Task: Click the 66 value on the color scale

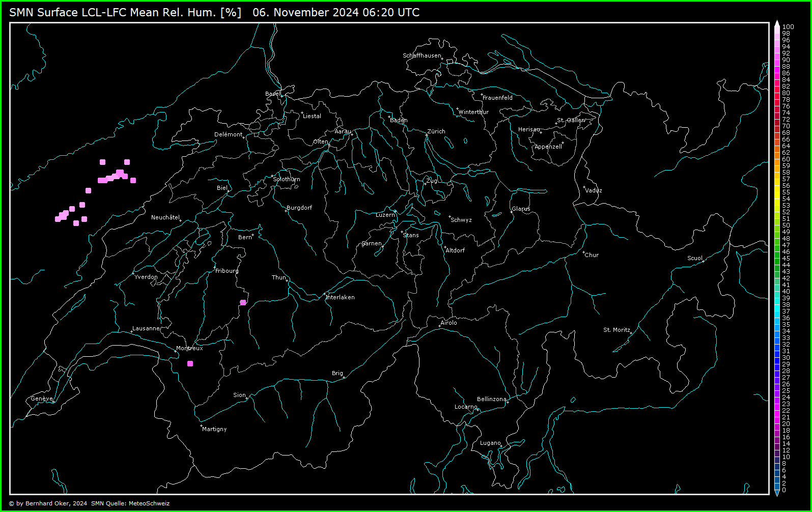Action: point(786,139)
